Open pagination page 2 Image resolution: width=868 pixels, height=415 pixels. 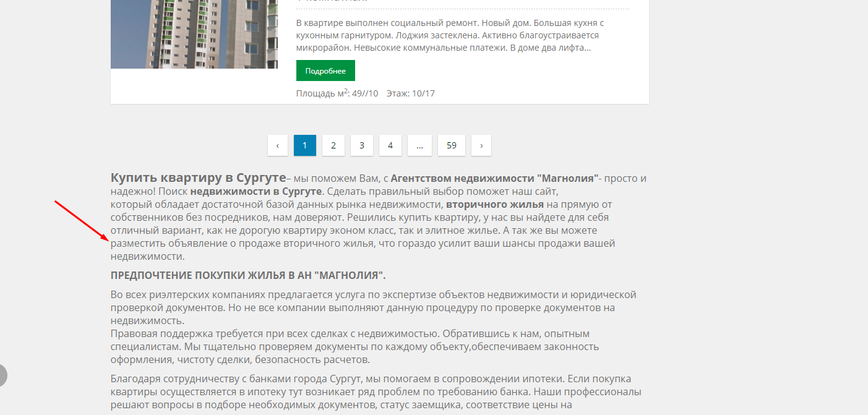[333, 145]
